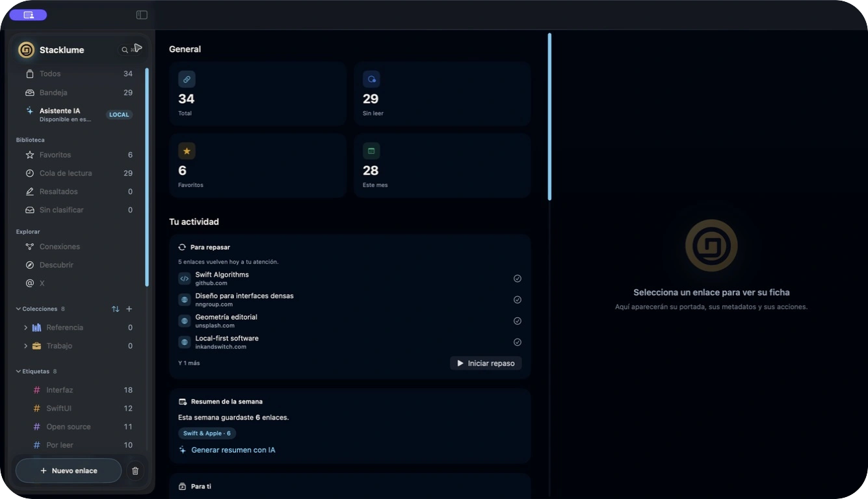Open Asistente IA entry

pyautogui.click(x=79, y=114)
